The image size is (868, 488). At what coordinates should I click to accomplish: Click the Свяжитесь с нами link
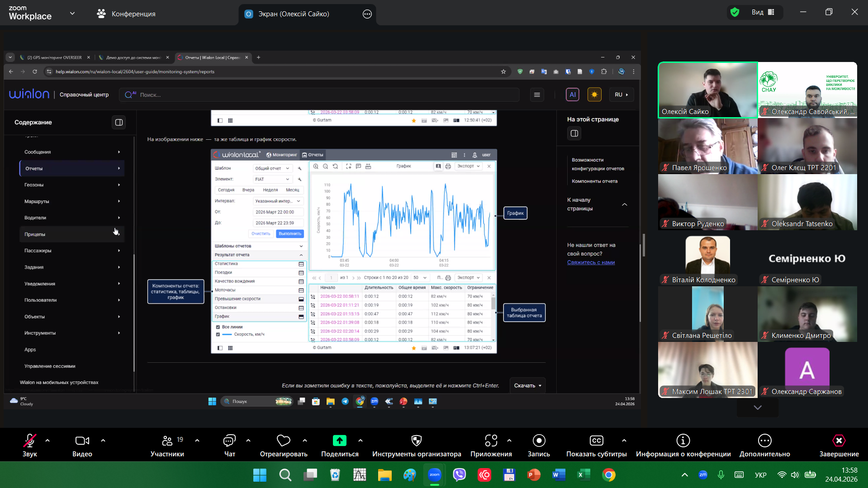tap(591, 262)
